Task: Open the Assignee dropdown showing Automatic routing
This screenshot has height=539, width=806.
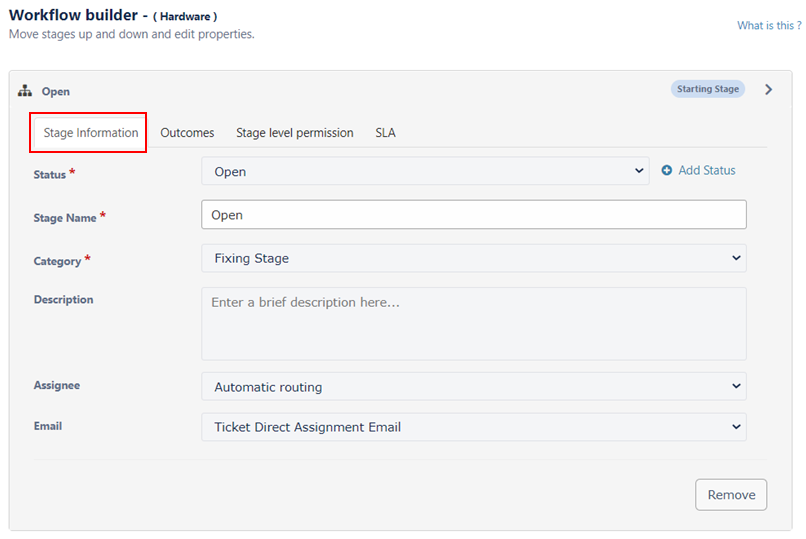Action: coord(474,386)
